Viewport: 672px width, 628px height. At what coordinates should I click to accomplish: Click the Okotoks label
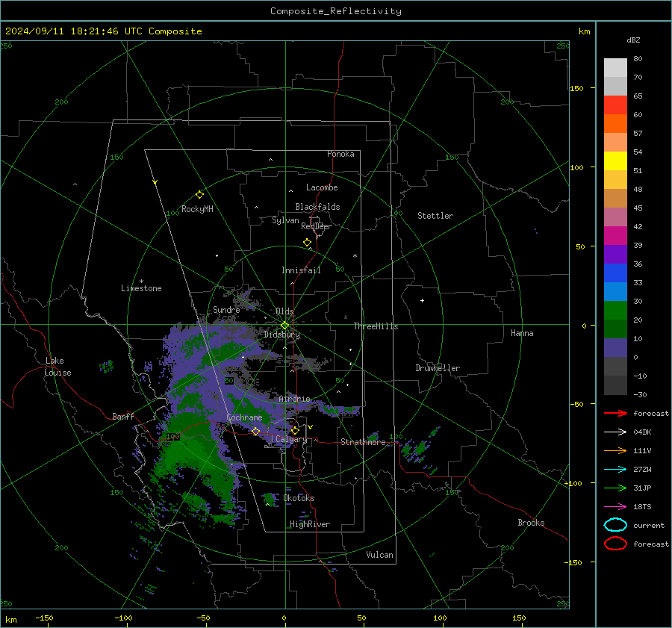[x=299, y=498]
